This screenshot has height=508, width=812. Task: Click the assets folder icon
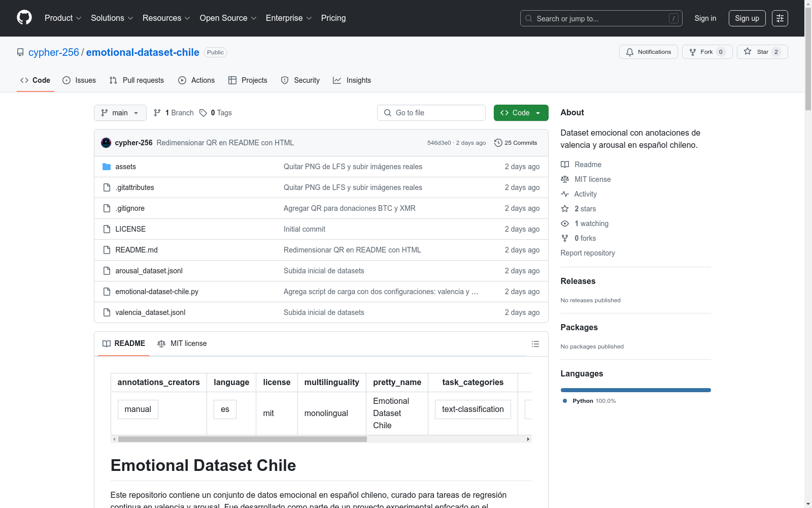click(107, 167)
